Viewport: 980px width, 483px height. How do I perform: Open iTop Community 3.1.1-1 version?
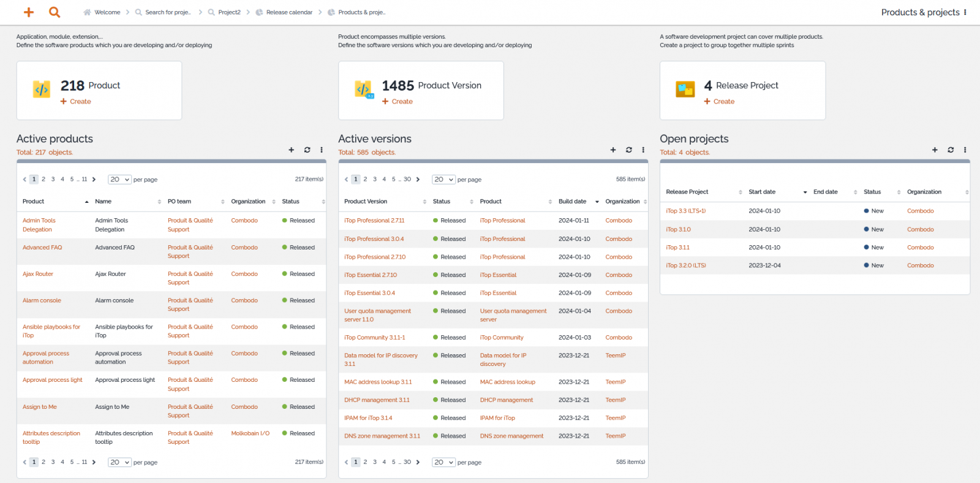375,338
